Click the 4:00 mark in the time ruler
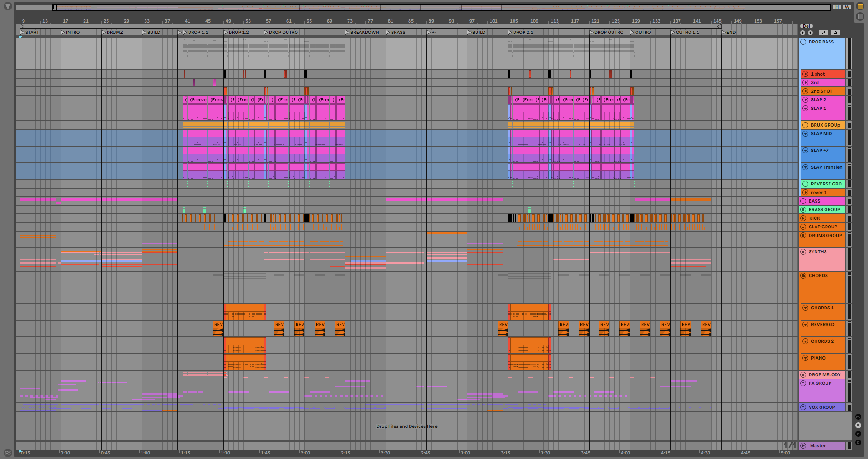Image resolution: width=868 pixels, height=459 pixels. 625,453
